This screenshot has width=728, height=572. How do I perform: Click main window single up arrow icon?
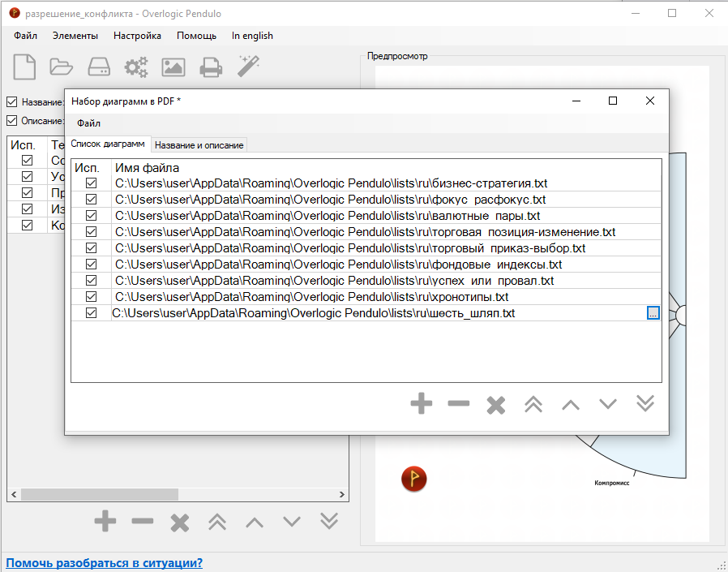pos(255,523)
